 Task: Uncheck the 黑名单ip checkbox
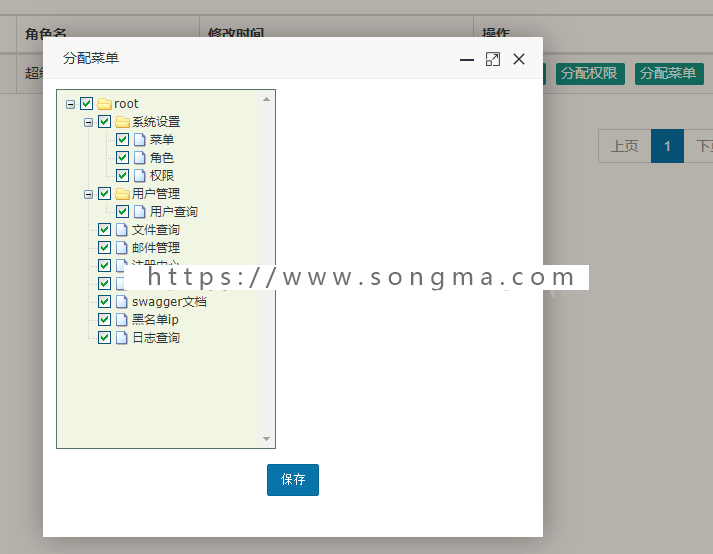[x=105, y=319]
